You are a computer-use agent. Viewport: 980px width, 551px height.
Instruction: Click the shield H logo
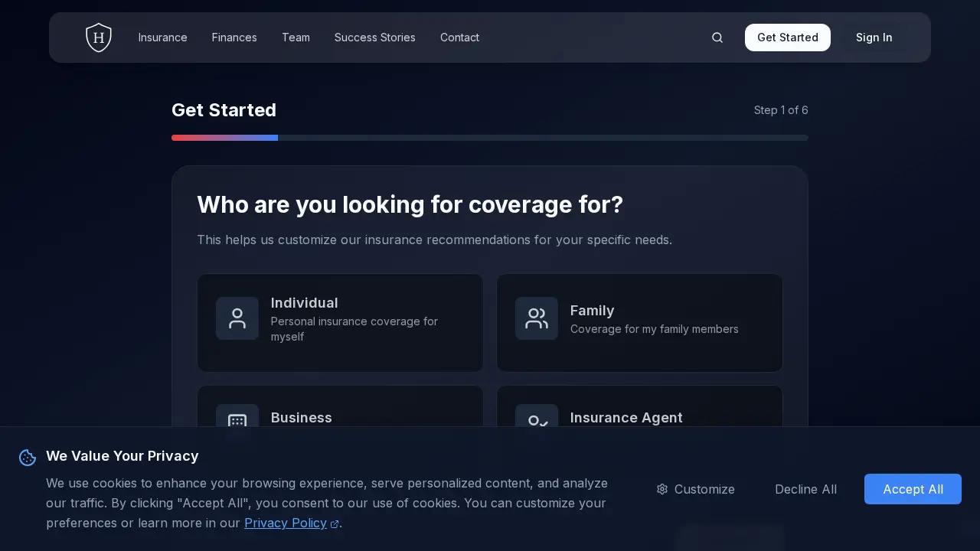pos(99,37)
